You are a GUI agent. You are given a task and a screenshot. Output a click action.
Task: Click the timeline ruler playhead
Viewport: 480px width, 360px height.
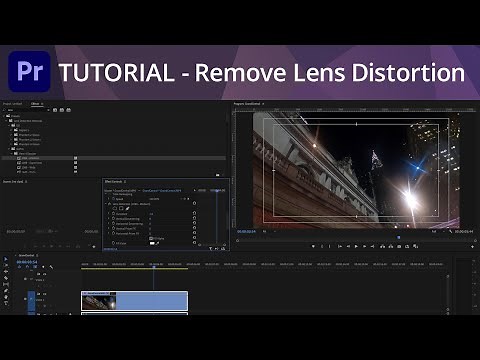pyautogui.click(x=154, y=267)
